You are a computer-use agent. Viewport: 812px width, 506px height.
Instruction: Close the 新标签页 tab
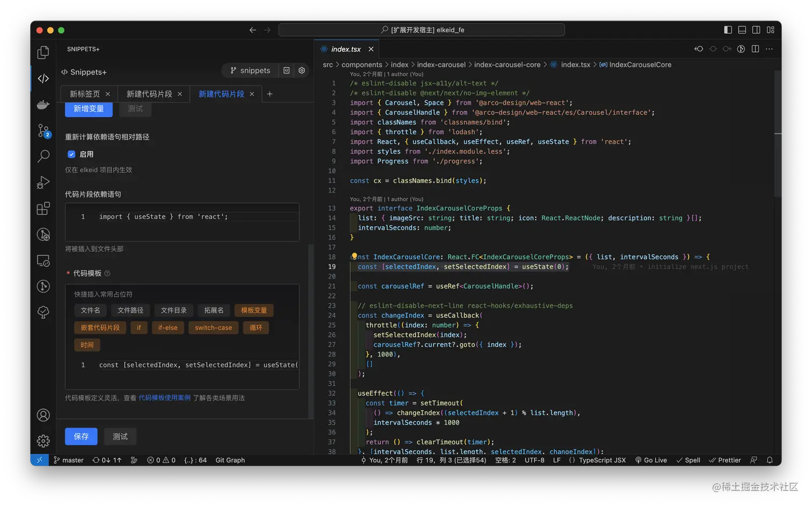[107, 94]
